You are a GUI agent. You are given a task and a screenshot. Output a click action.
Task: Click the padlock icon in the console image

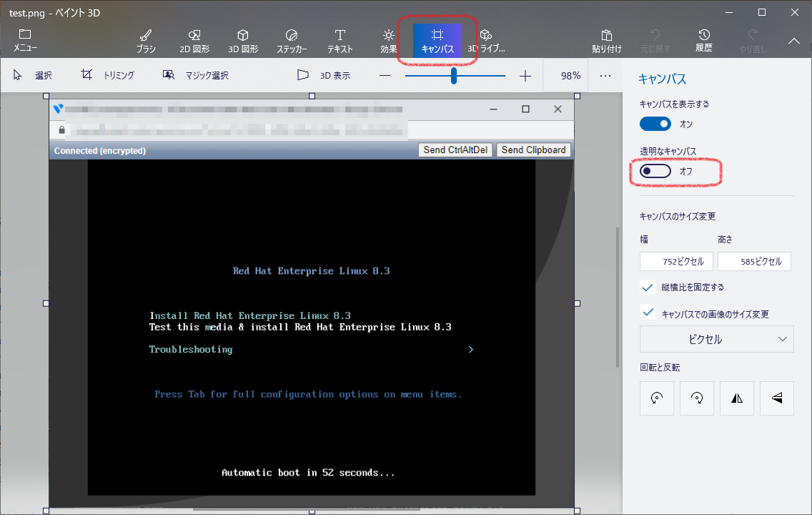[x=61, y=129]
